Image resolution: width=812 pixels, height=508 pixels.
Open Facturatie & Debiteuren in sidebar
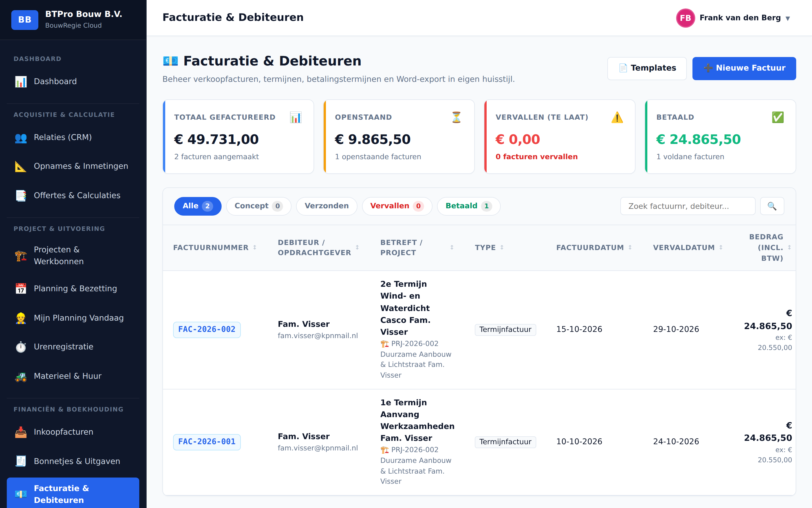click(73, 493)
